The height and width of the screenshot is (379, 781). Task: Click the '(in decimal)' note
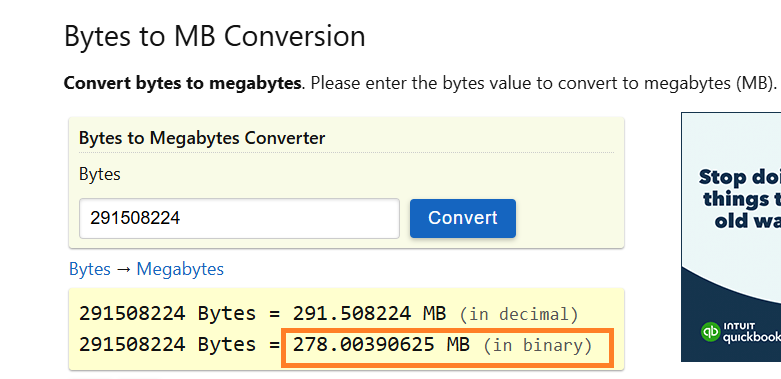pyautogui.click(x=519, y=315)
